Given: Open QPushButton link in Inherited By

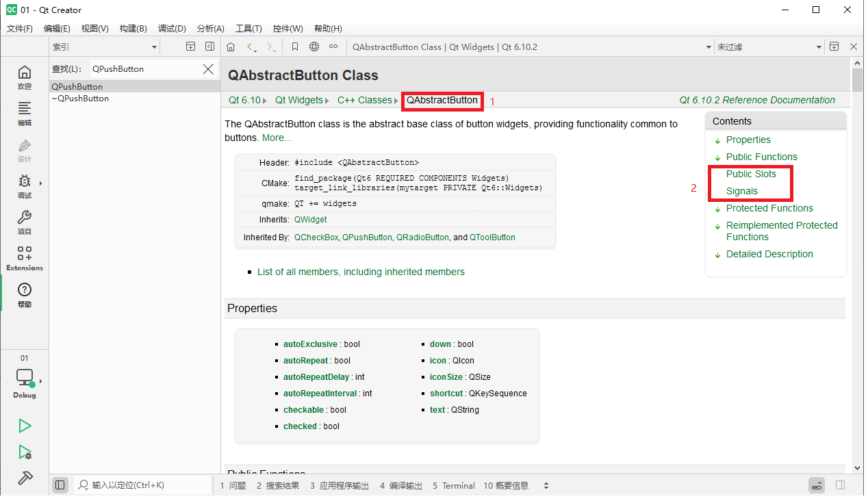Looking at the screenshot, I should (x=367, y=237).
